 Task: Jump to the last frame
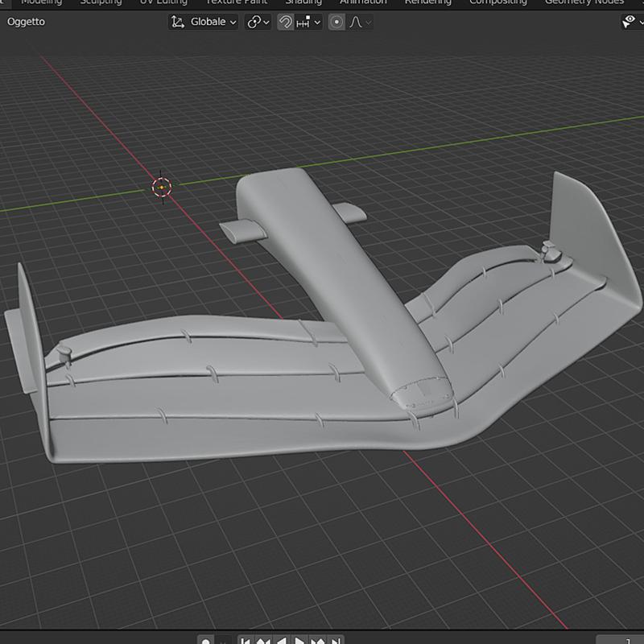(337, 641)
